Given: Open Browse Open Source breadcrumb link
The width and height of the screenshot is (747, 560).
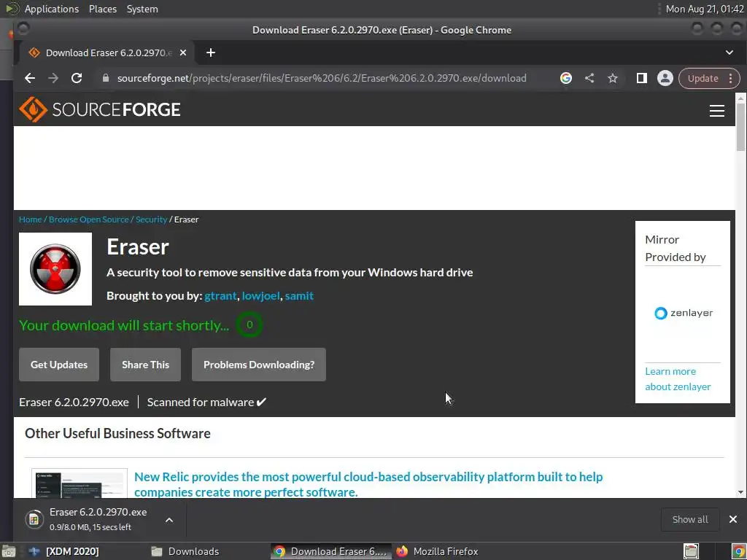Looking at the screenshot, I should tap(88, 219).
